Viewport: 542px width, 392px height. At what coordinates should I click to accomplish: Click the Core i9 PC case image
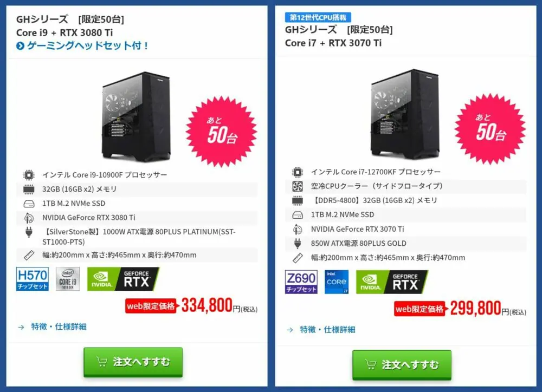[136, 117]
